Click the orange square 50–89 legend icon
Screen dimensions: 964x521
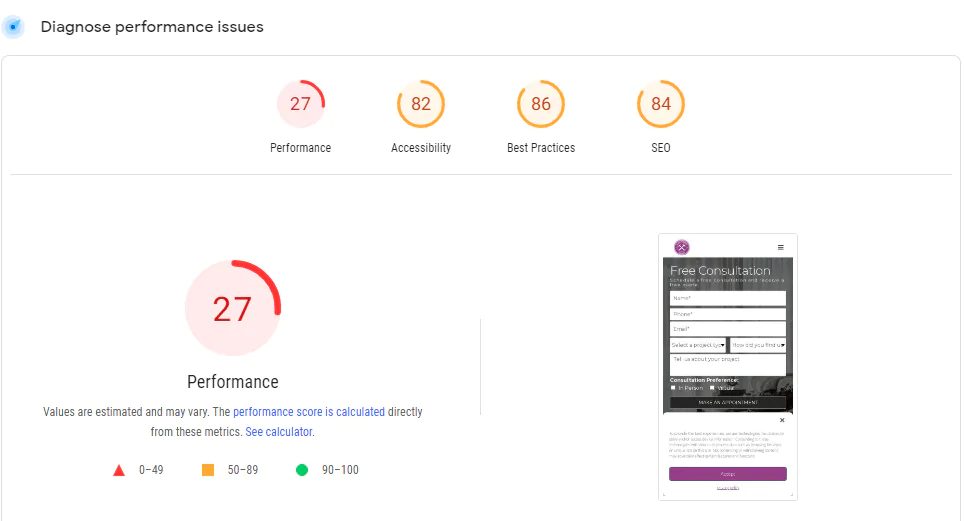click(208, 470)
